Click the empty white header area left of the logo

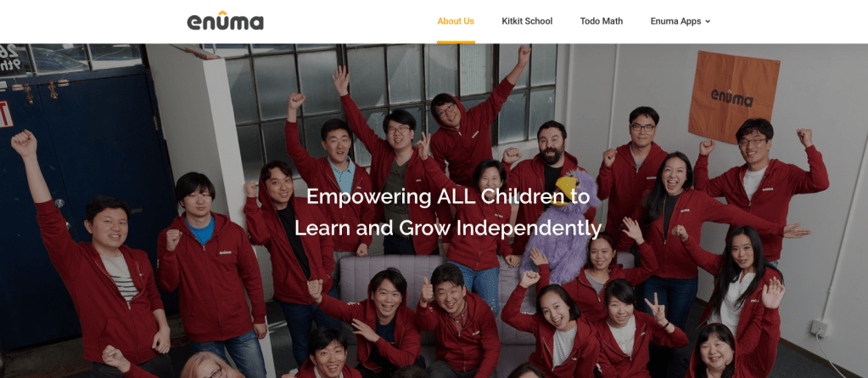[93, 21]
